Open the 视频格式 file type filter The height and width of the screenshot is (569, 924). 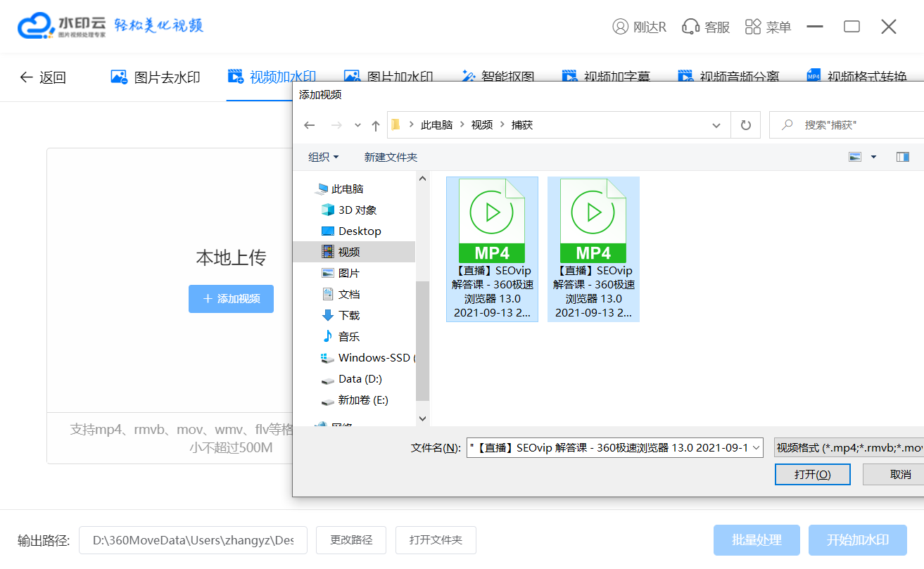(x=849, y=447)
